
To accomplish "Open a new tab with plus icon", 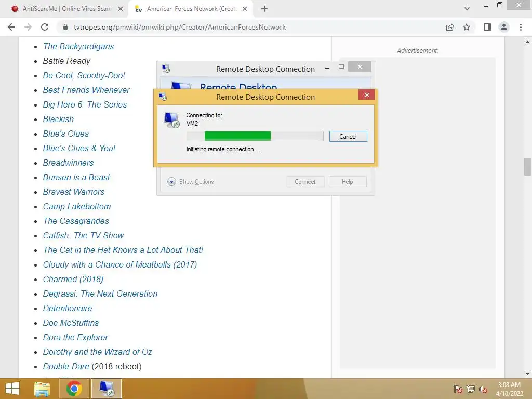I will 264,9.
